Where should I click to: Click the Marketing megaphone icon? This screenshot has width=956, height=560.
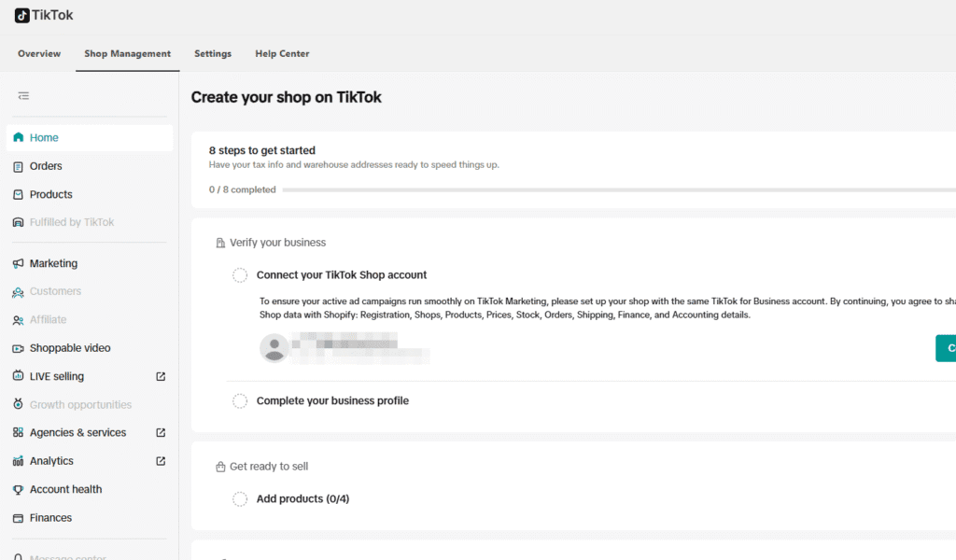(x=19, y=263)
